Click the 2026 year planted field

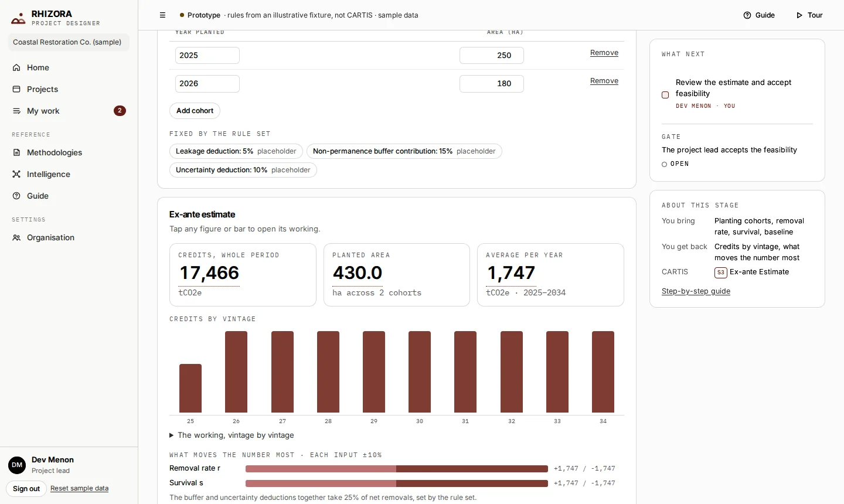(207, 84)
